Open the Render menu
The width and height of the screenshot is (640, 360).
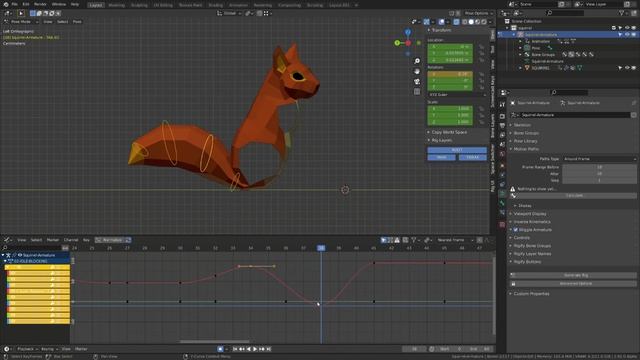pos(40,4)
